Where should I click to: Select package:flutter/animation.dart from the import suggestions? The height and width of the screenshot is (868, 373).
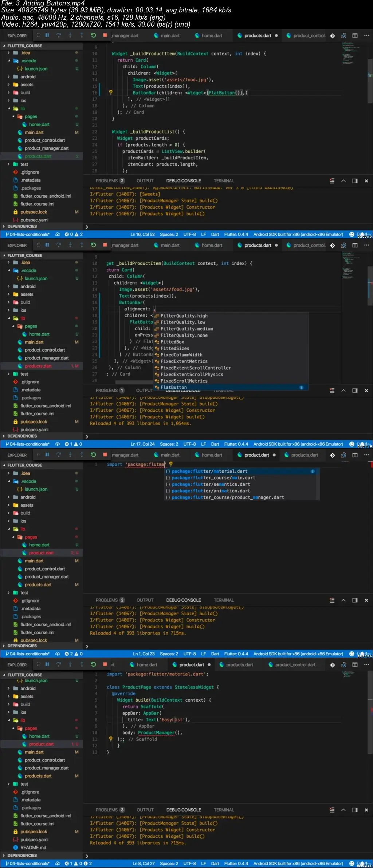242,491
